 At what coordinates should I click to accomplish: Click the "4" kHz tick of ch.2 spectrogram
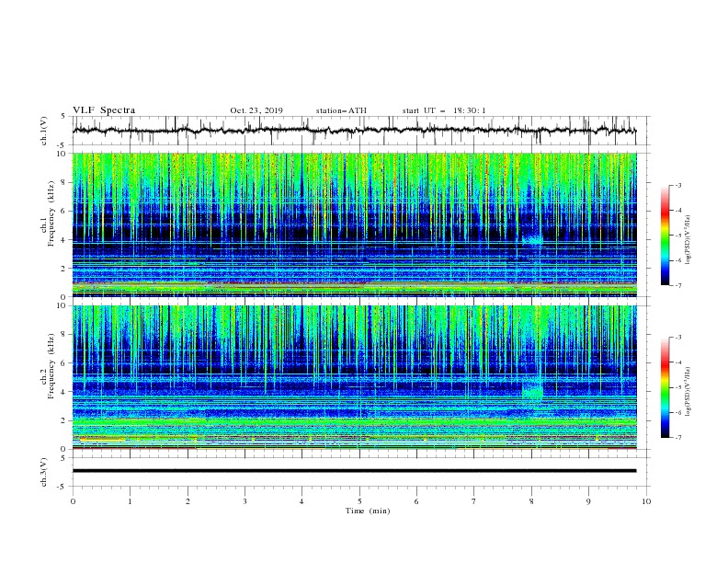point(64,392)
